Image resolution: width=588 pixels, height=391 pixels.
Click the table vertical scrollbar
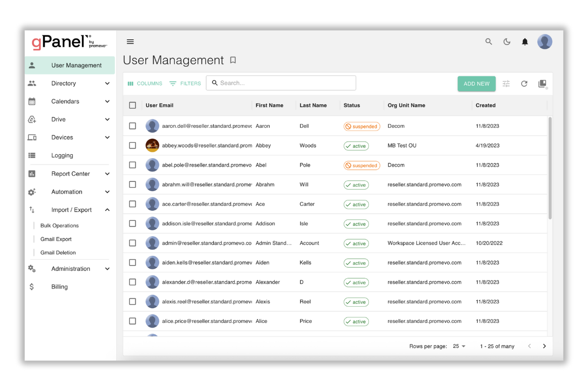point(550,168)
